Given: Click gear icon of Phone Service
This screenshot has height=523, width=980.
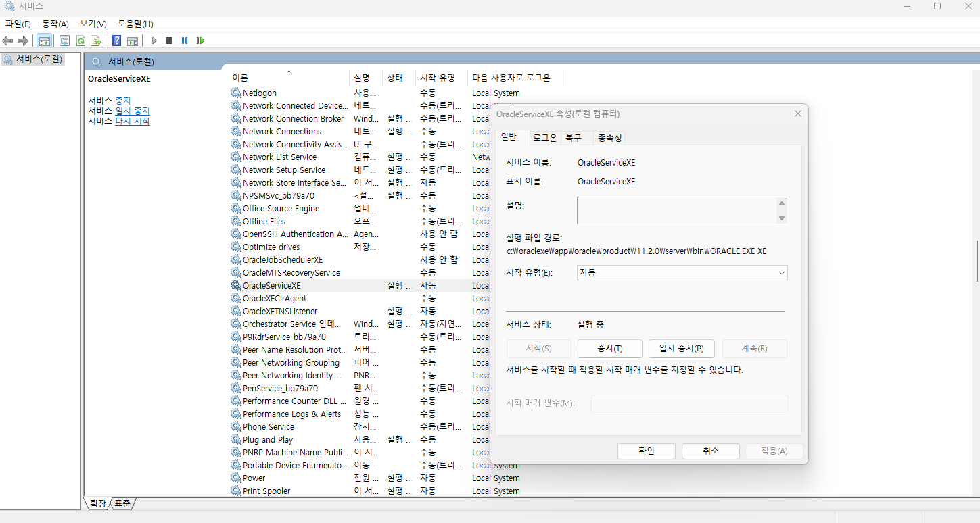Looking at the screenshot, I should [236, 426].
